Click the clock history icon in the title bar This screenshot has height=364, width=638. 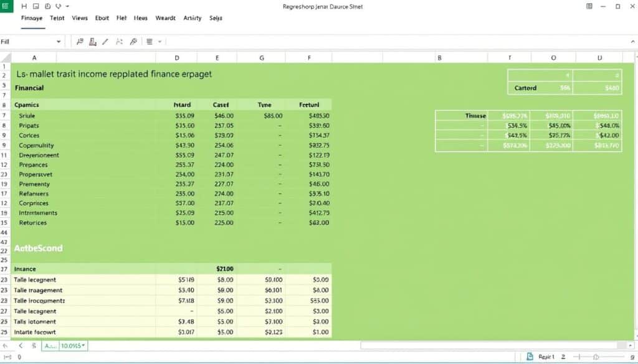tap(47, 6)
